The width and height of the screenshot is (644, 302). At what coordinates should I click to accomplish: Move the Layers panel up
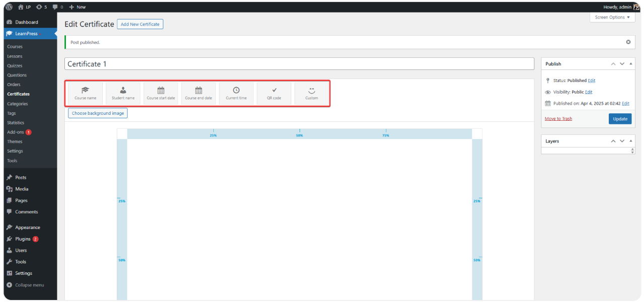(613, 141)
